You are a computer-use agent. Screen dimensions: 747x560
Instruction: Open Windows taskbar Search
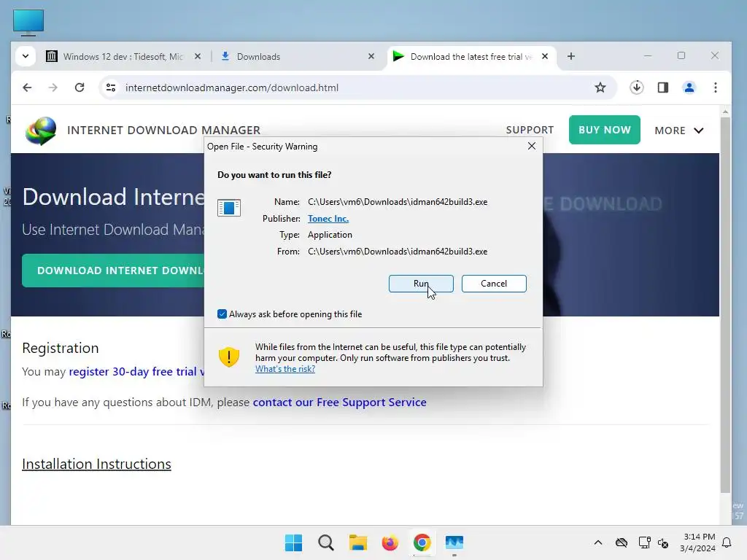tap(326, 542)
